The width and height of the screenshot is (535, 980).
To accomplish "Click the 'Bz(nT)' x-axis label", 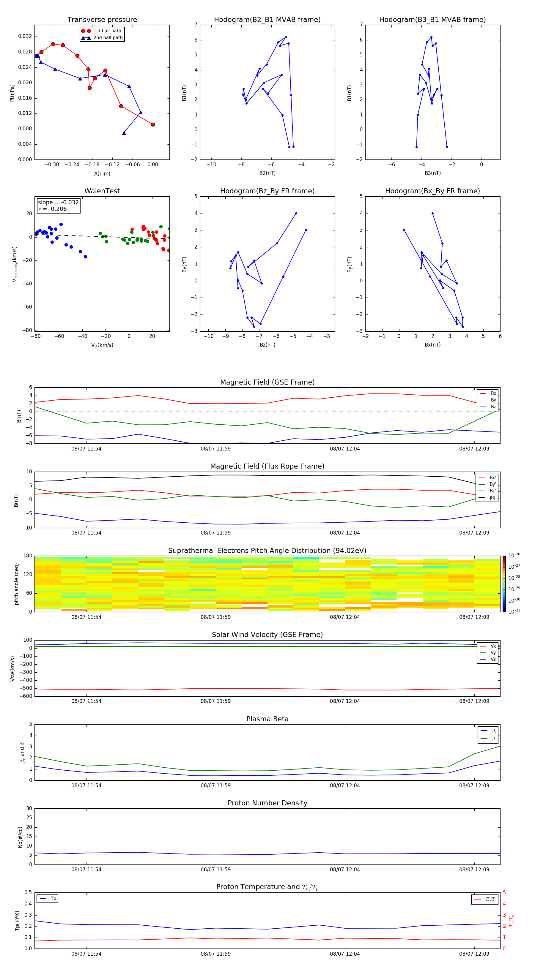I will (x=267, y=345).
